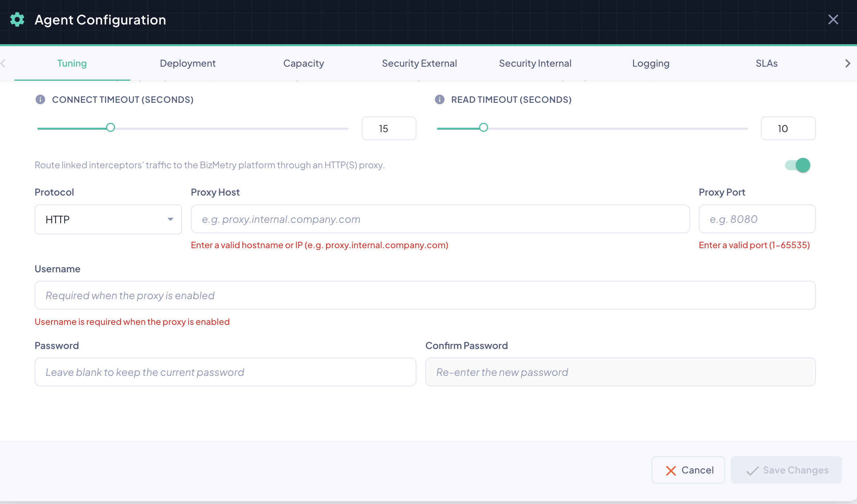This screenshot has height=504, width=857.
Task: Click the Read Timeout value field showing 10
Action: (788, 129)
